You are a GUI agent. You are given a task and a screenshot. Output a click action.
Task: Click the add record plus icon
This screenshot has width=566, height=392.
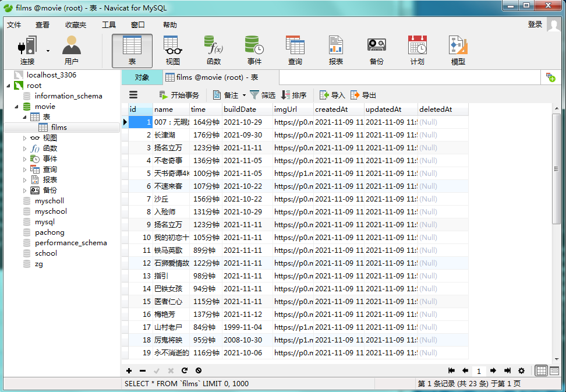point(129,370)
